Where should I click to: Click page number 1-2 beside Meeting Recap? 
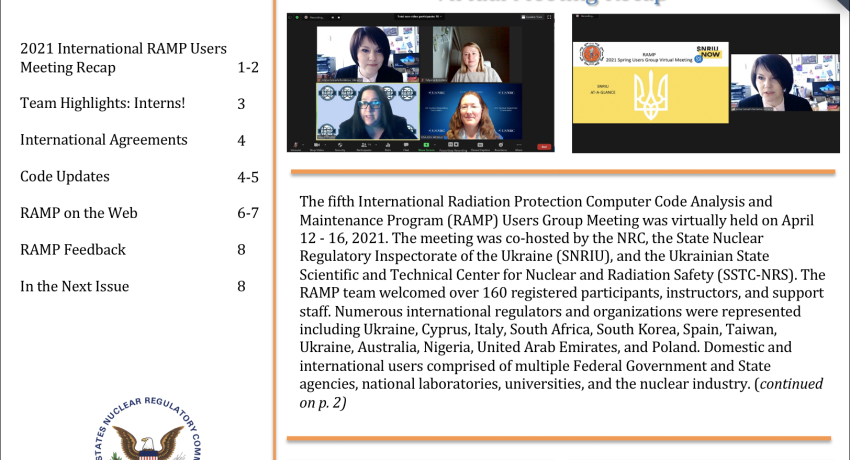[248, 68]
